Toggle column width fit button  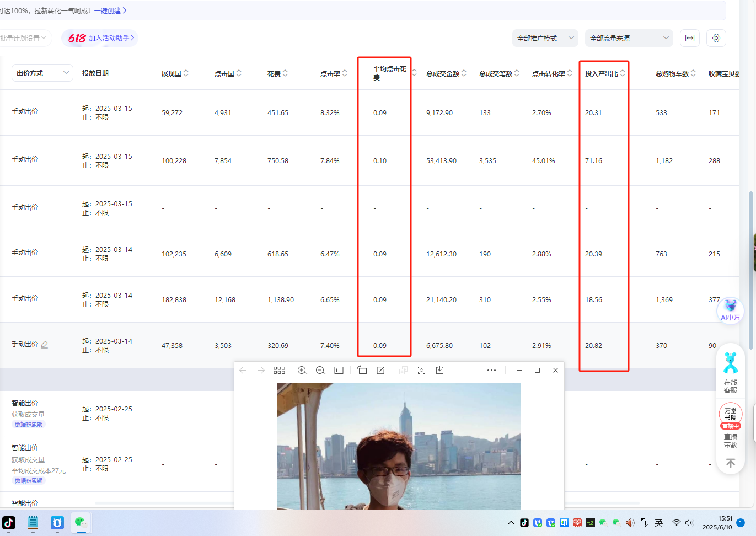point(690,38)
